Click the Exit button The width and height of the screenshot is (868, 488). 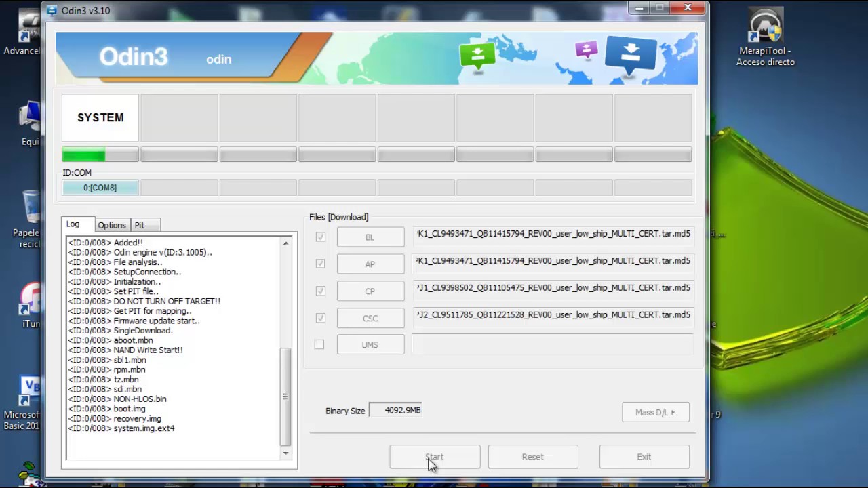pos(644,457)
